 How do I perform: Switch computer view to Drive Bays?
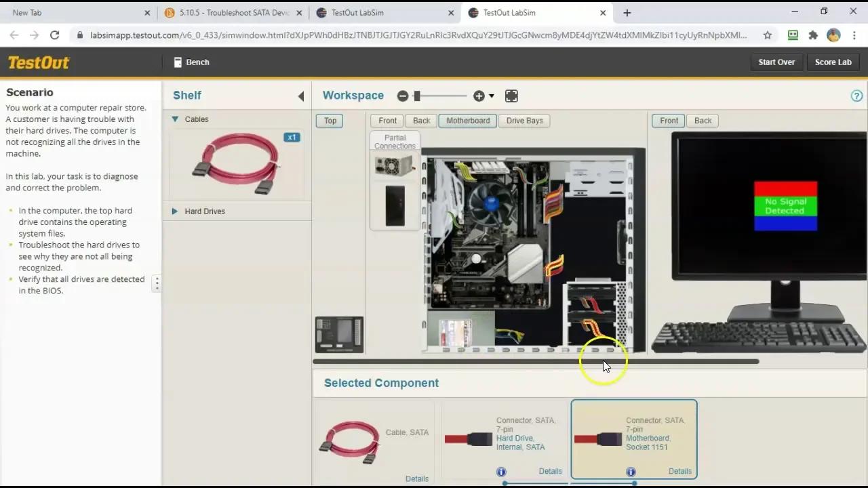[524, 121]
